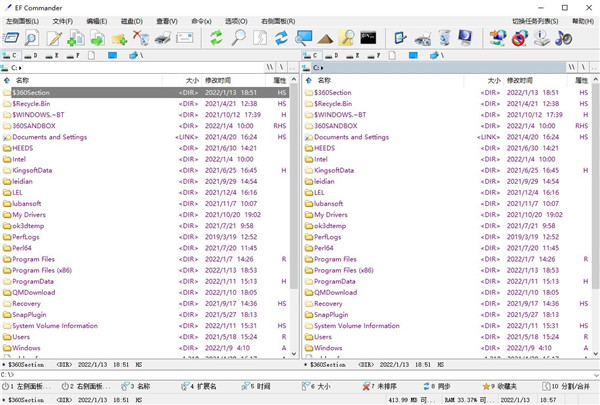The width and height of the screenshot is (600, 405).
Task: Click the envelope mail icon in toolbar
Action: point(184,38)
